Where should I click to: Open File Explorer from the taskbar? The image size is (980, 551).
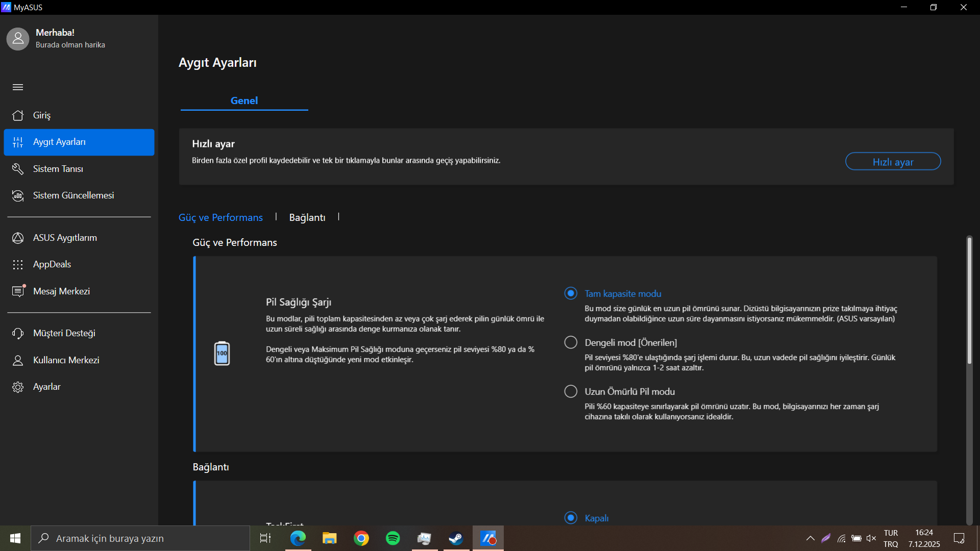(330, 538)
